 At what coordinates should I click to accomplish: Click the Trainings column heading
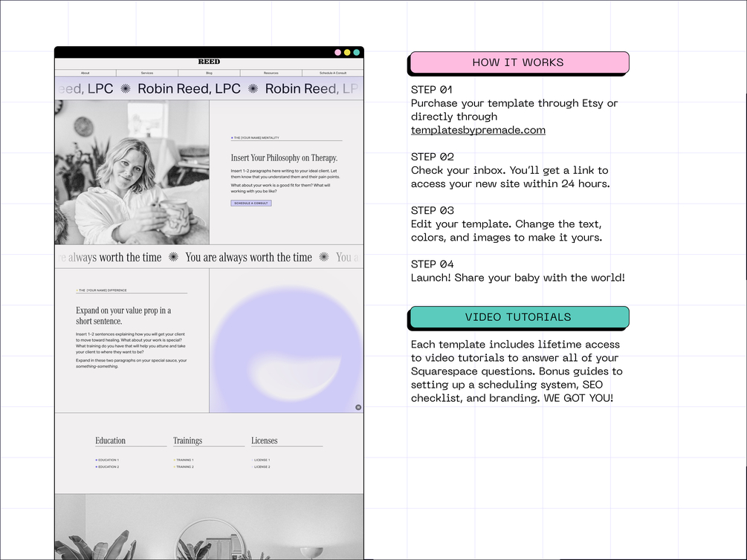(188, 440)
